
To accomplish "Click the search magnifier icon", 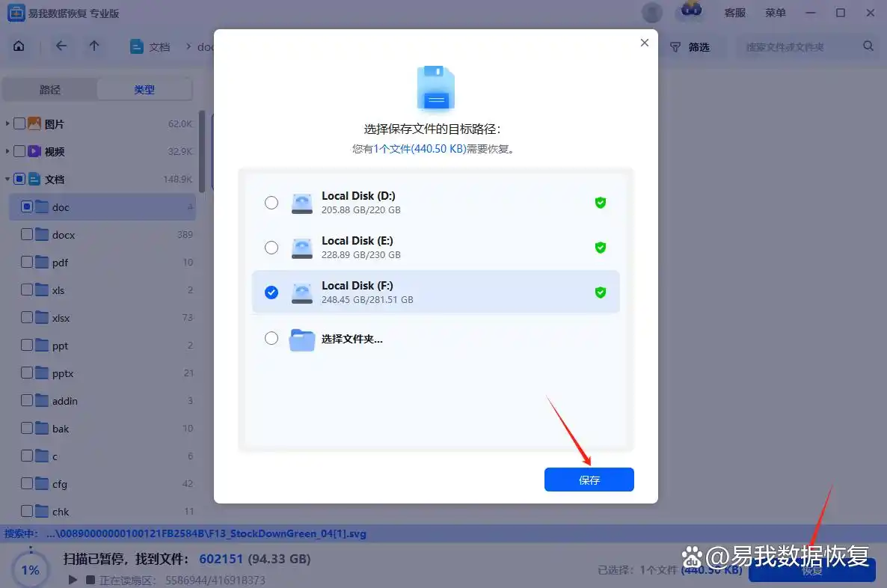I will [x=868, y=46].
